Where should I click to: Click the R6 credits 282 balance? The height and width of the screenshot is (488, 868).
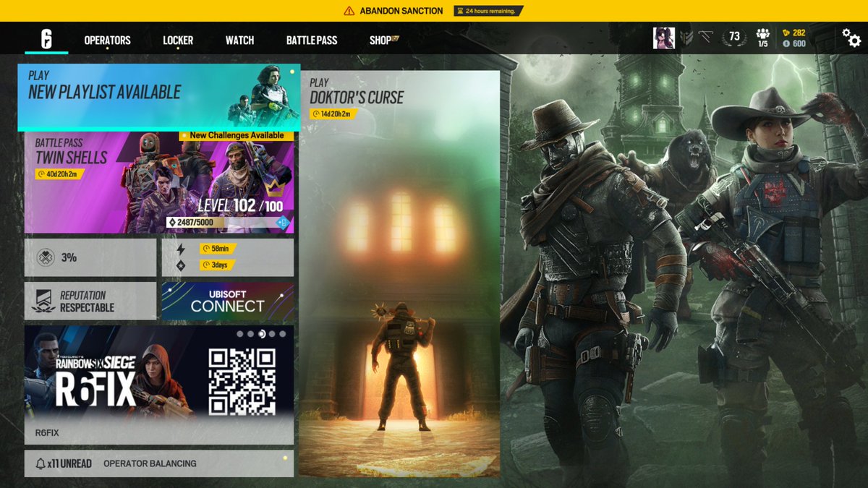point(794,33)
